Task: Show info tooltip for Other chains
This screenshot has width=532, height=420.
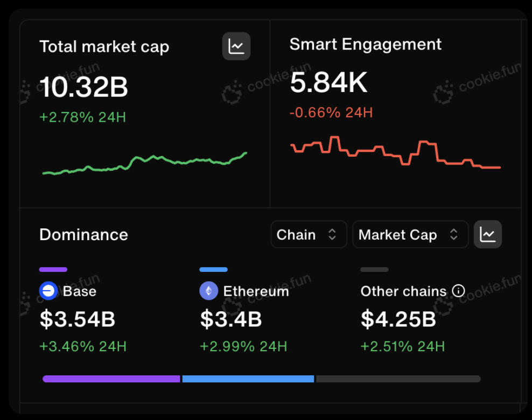Action: pos(458,291)
